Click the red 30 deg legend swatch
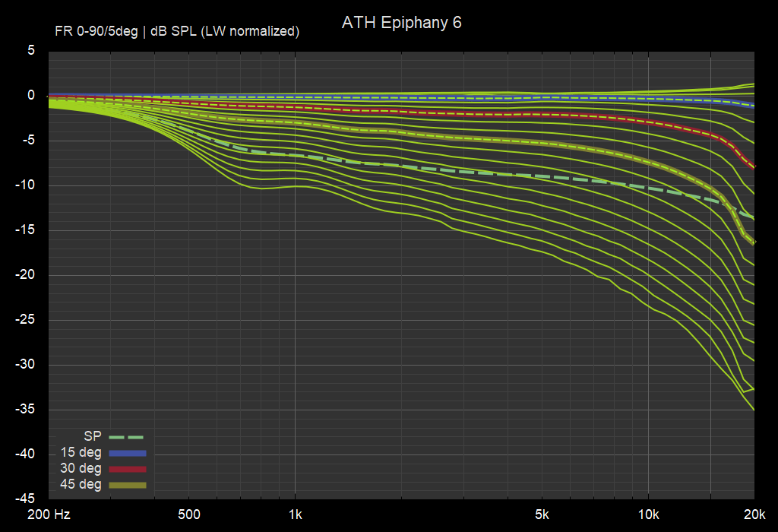 click(x=128, y=469)
